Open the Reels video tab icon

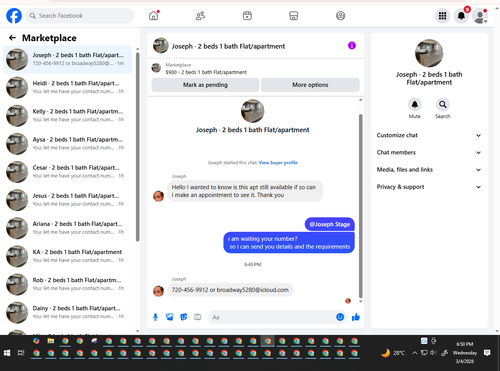click(x=247, y=16)
